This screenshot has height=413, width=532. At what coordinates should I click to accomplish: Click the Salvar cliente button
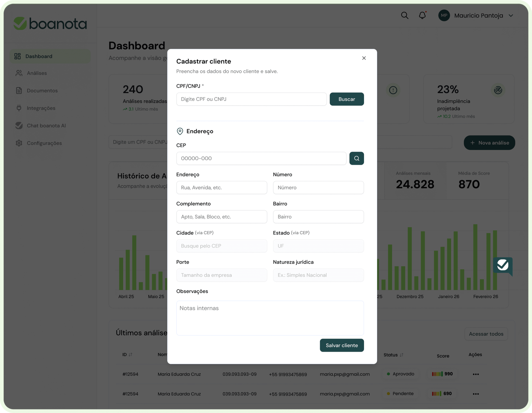pyautogui.click(x=341, y=345)
